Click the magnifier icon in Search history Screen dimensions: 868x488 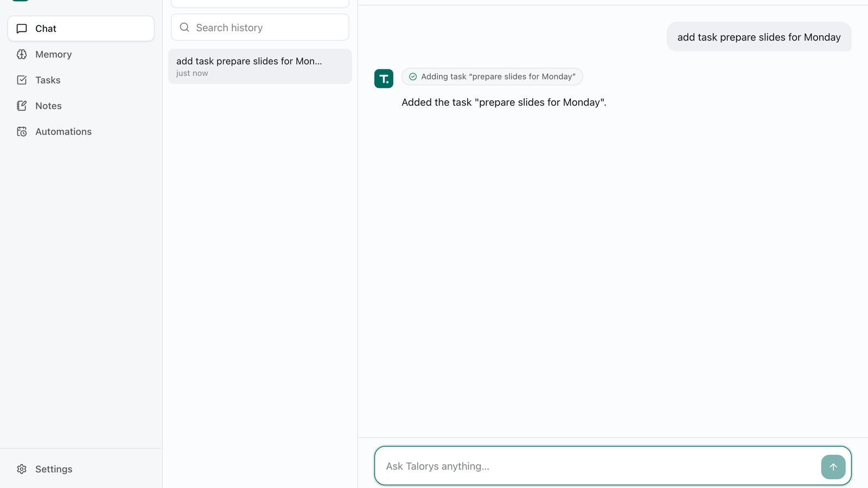[x=184, y=27]
